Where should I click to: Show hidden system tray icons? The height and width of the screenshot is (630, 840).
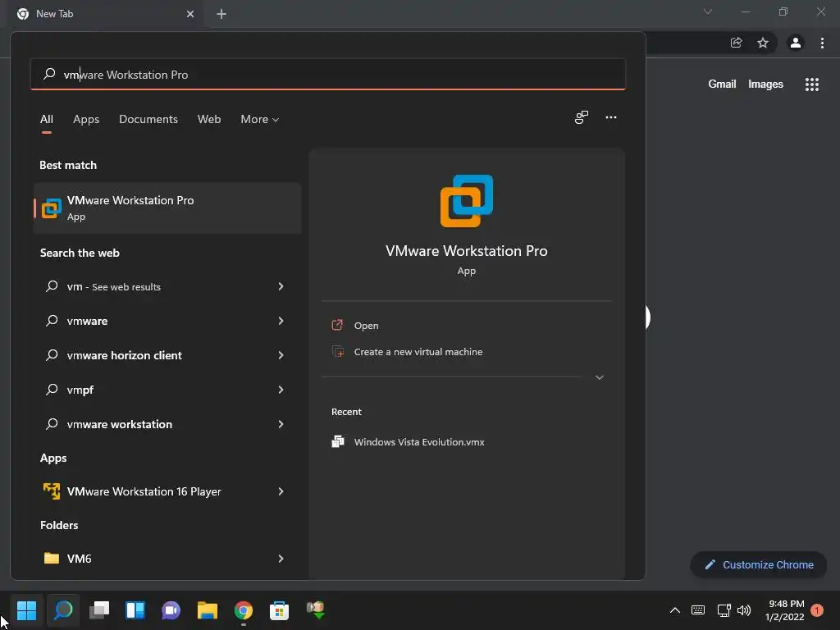point(675,610)
